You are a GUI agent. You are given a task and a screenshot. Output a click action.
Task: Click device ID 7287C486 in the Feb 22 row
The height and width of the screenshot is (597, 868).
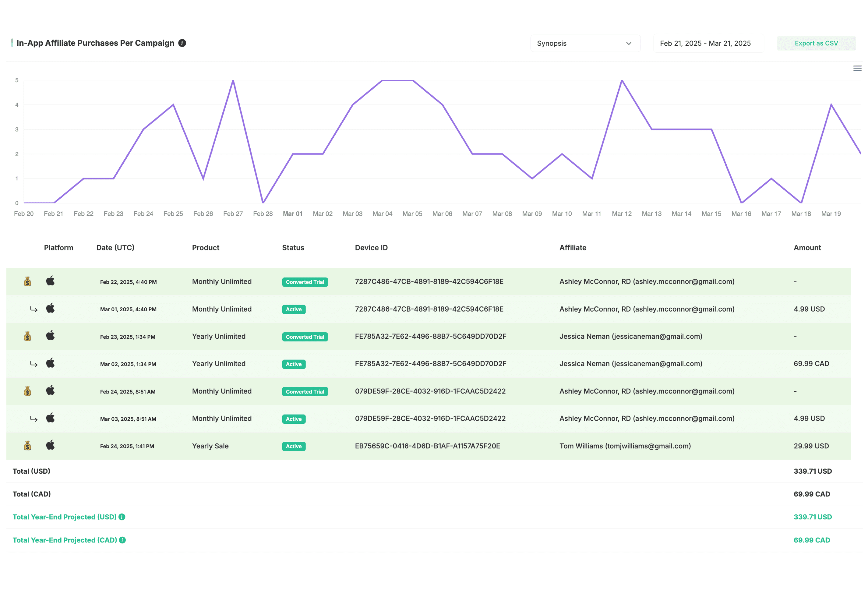tap(429, 282)
